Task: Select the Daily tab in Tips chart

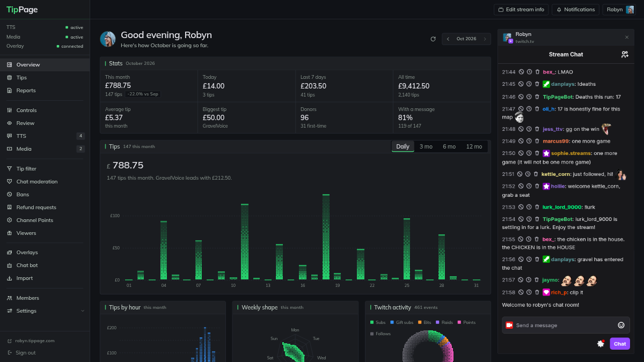Action: click(x=402, y=147)
